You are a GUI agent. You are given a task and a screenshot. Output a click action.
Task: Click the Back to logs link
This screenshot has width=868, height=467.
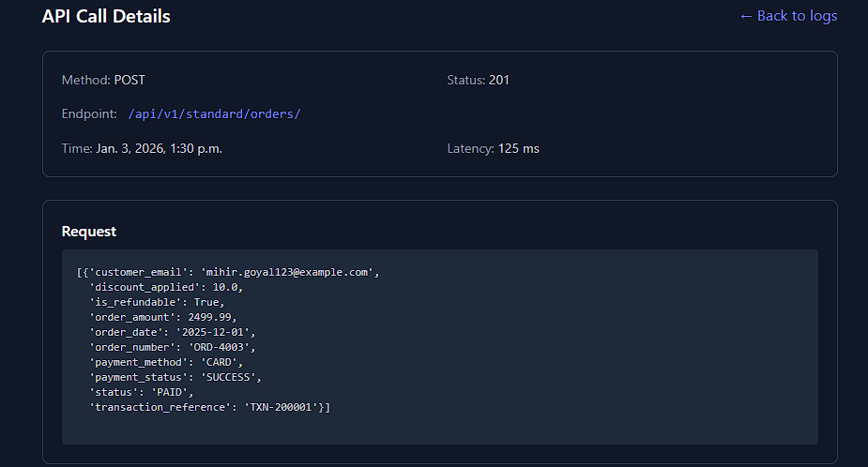point(787,16)
